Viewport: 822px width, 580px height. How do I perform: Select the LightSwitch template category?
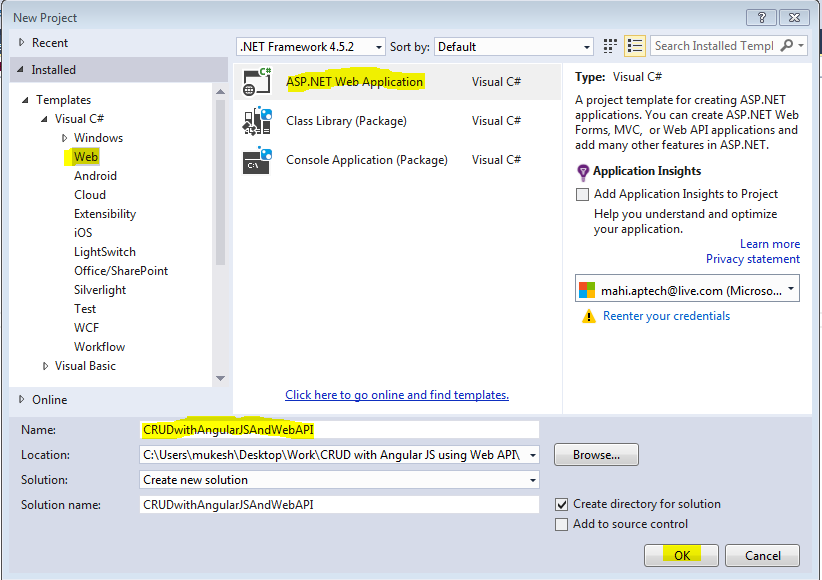click(104, 252)
